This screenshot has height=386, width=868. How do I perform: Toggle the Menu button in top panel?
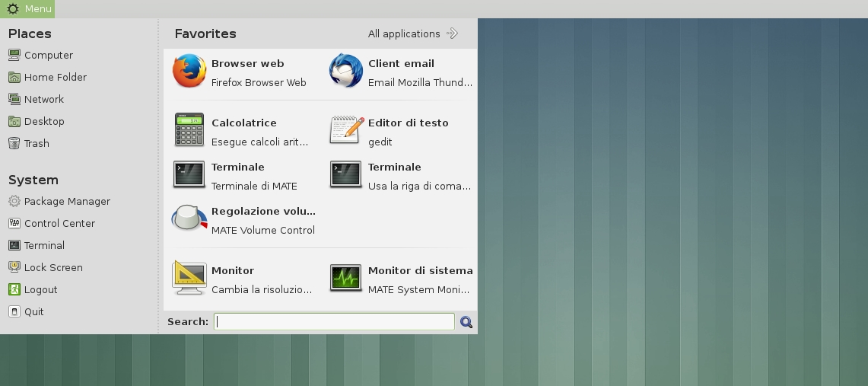pyautogui.click(x=27, y=9)
